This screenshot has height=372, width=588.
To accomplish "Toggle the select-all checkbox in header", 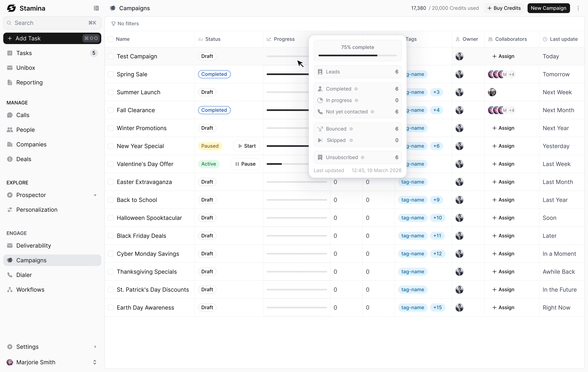I will pyautogui.click(x=111, y=39).
